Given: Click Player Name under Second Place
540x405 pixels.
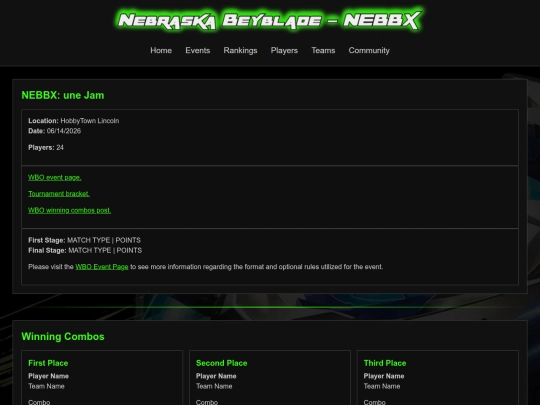Looking at the screenshot, I should point(216,376).
